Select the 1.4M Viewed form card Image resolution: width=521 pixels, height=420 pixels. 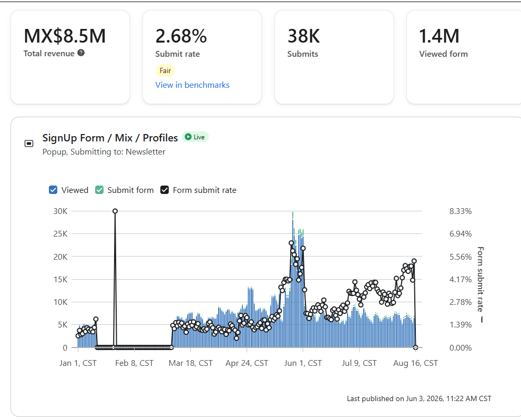[464, 57]
